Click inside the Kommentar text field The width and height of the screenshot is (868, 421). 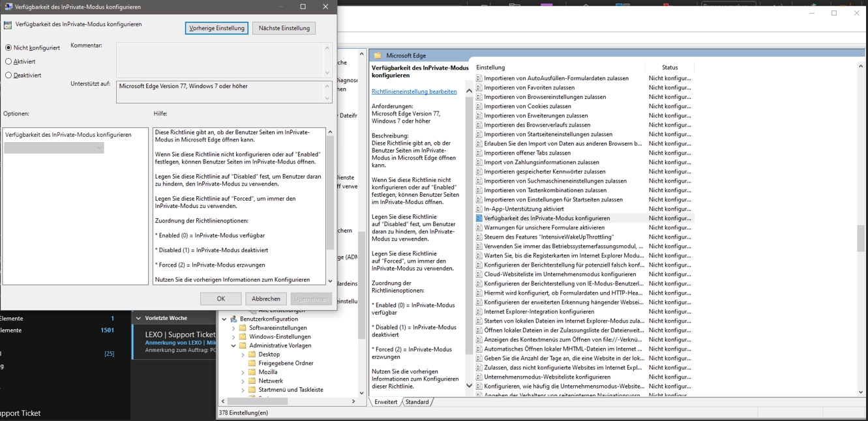pos(220,60)
